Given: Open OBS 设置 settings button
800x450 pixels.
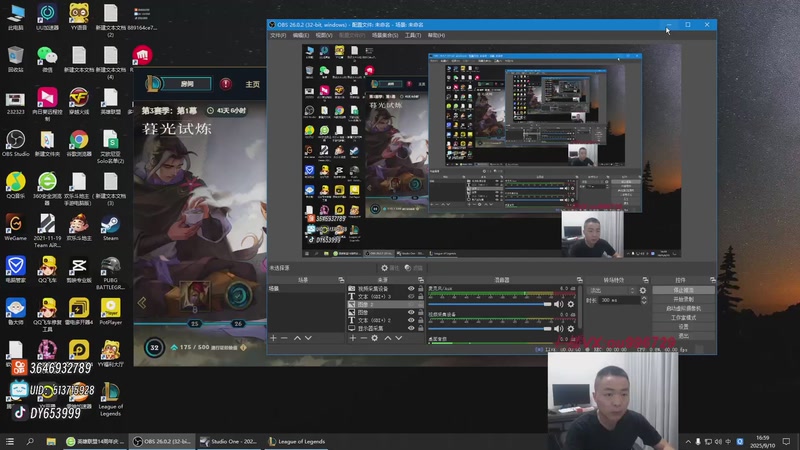Looking at the screenshot, I should pos(684,327).
